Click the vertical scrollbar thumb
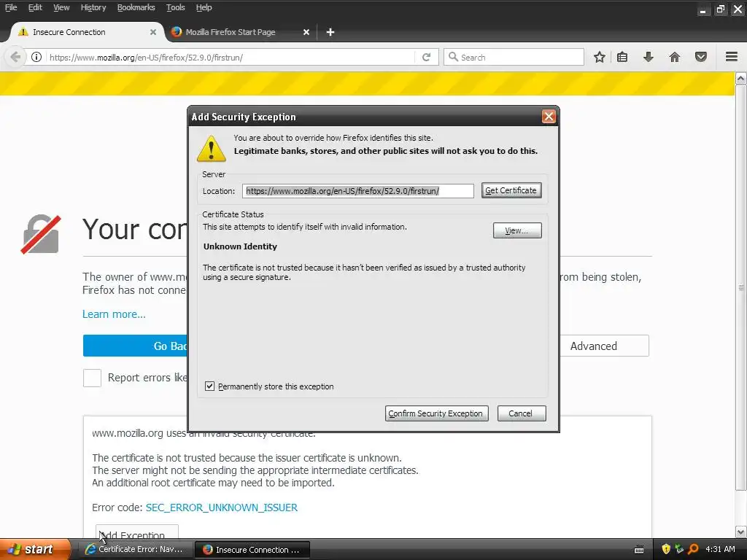Screen dimensions: 747x560 [x=741, y=287]
